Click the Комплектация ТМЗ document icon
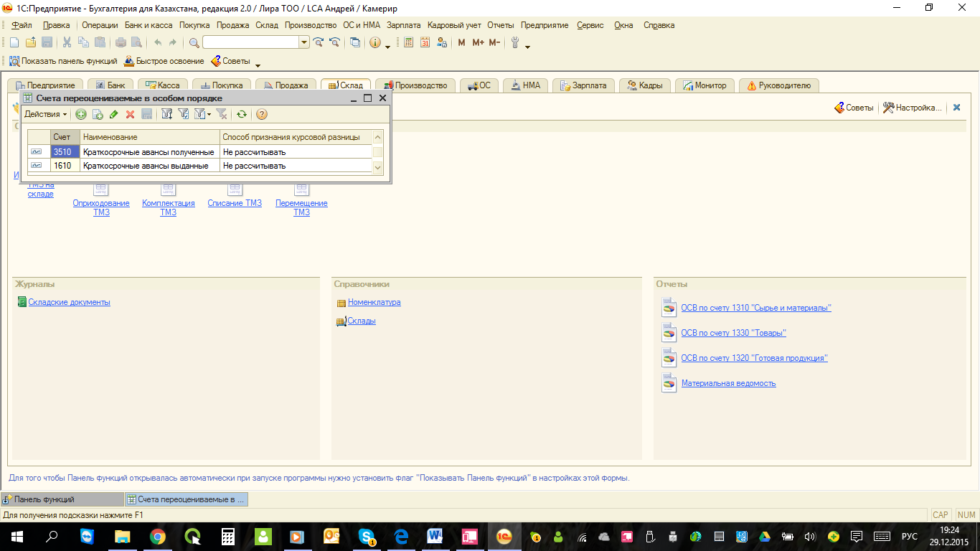Viewport: 980px width, 551px height. pyautogui.click(x=169, y=189)
